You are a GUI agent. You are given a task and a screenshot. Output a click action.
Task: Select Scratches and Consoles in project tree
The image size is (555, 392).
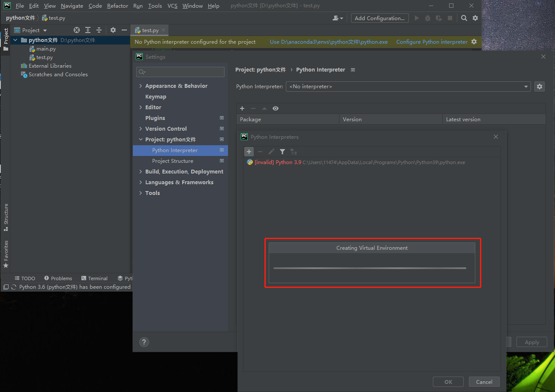coord(58,75)
